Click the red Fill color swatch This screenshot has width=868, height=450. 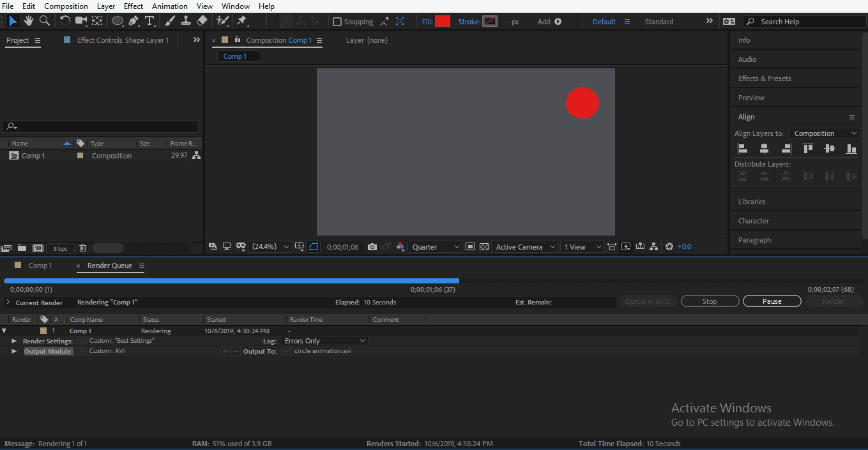[443, 22]
